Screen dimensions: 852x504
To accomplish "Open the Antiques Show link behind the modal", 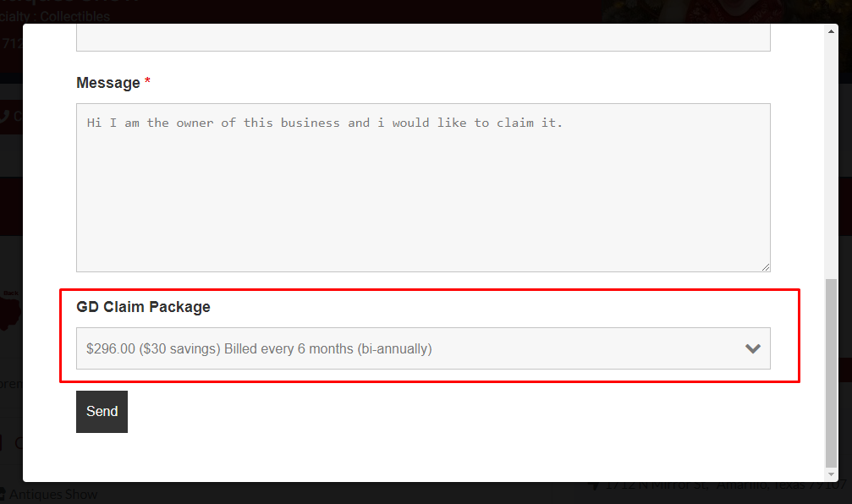I will pyautogui.click(x=54, y=494).
